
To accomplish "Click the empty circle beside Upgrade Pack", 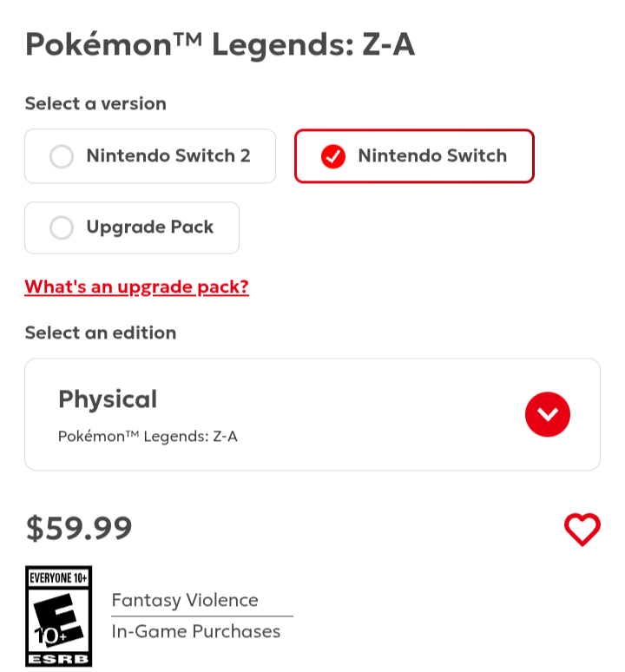I will (x=62, y=227).
